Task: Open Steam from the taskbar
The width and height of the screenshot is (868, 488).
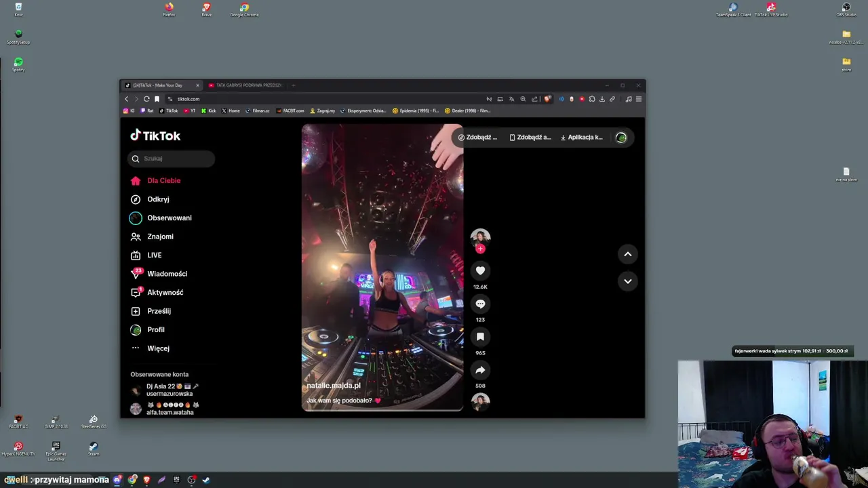Action: click(x=206, y=480)
